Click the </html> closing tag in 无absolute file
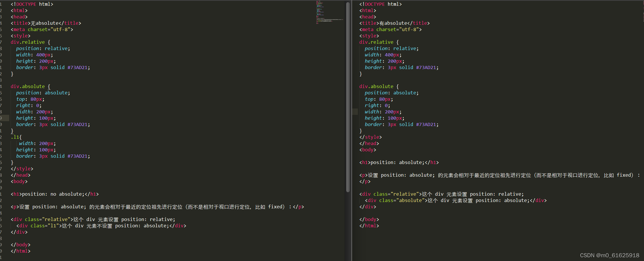Screen dimensions: 644x261 20,251
